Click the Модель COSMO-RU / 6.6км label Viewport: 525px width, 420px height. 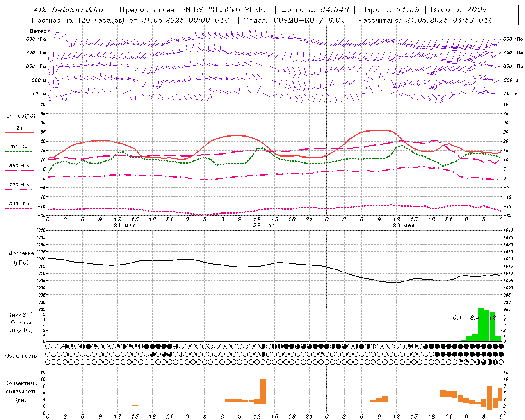pos(295,20)
